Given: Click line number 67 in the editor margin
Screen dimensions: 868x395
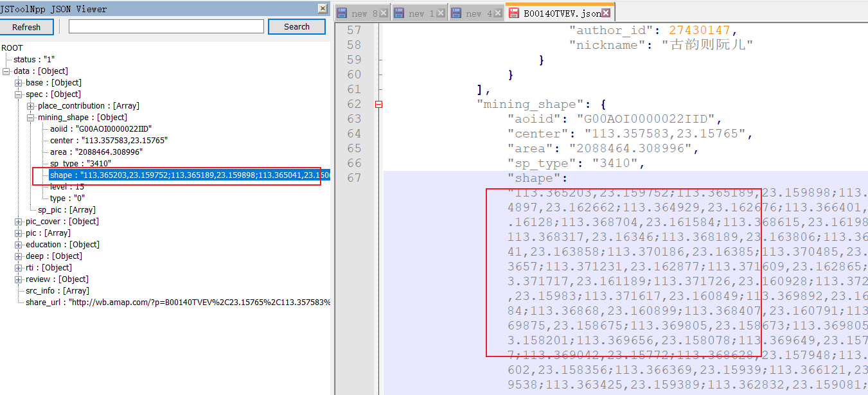Looking at the screenshot, I should 354,178.
